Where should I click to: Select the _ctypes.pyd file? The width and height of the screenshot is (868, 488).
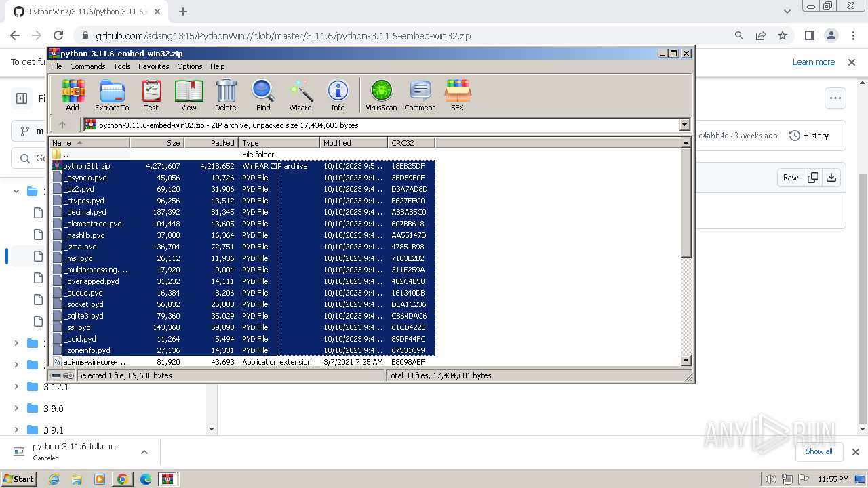[242, 201]
